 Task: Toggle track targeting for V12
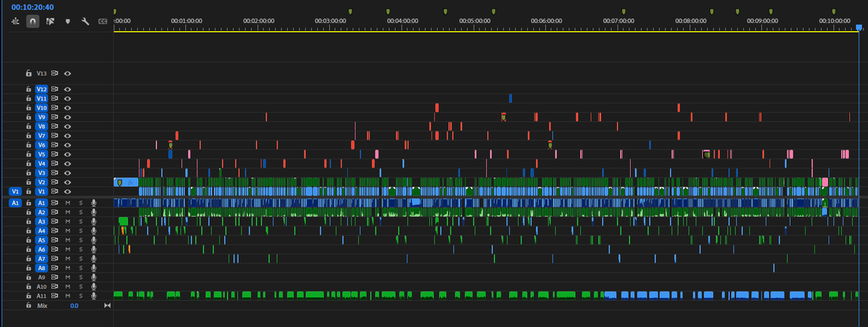41,88
